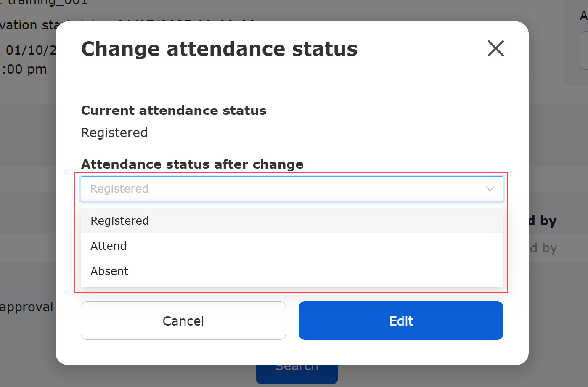
Task: Click the 01/10 date text in background
Action: [28, 50]
